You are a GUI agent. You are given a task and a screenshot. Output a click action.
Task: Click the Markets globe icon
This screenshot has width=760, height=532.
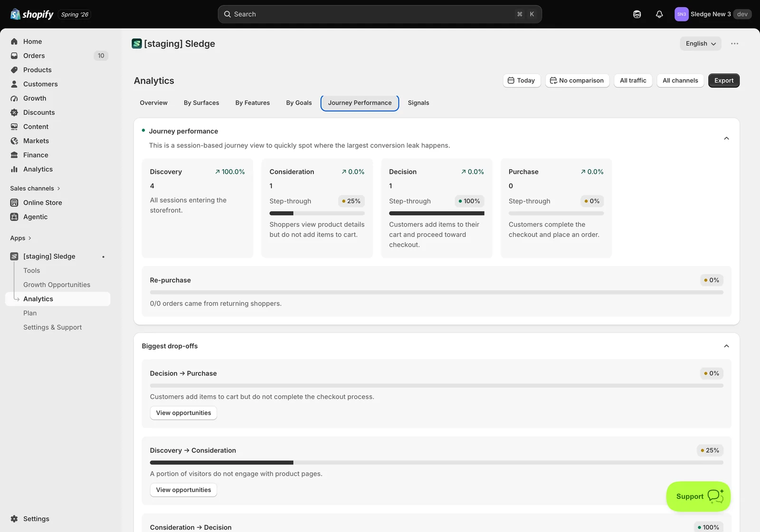click(14, 141)
